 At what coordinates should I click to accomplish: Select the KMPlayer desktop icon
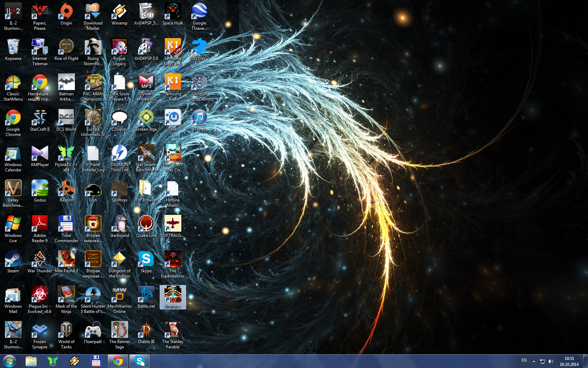coord(40,156)
